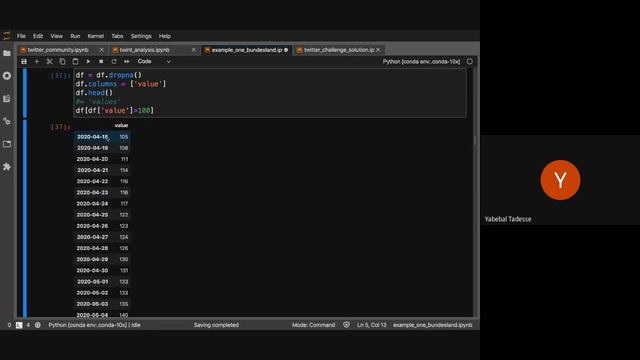Viewport: 640px width, 360px height.
Task: Open the cell type Code dropdown
Action: tap(154, 62)
